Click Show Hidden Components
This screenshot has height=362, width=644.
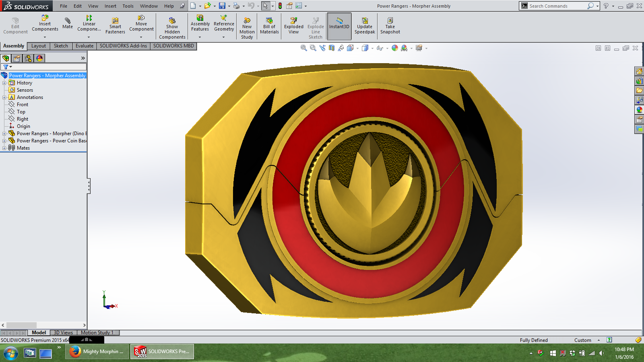pos(172,27)
